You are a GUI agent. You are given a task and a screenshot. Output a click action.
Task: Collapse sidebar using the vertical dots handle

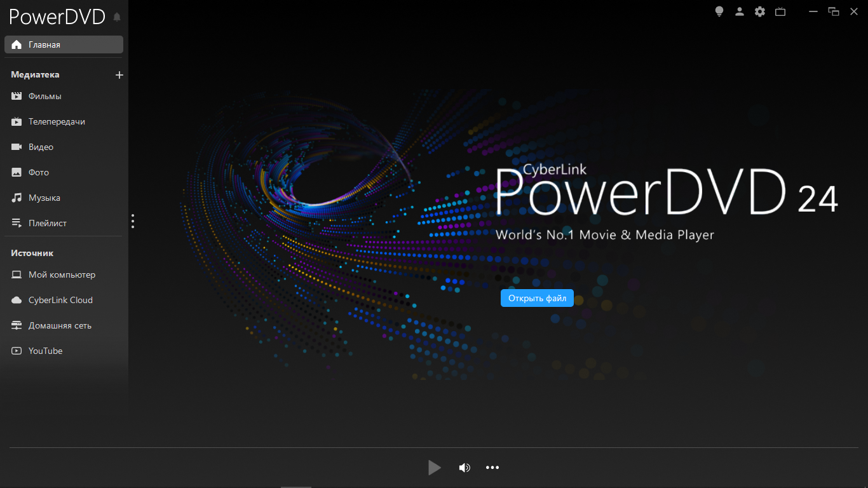[133, 221]
